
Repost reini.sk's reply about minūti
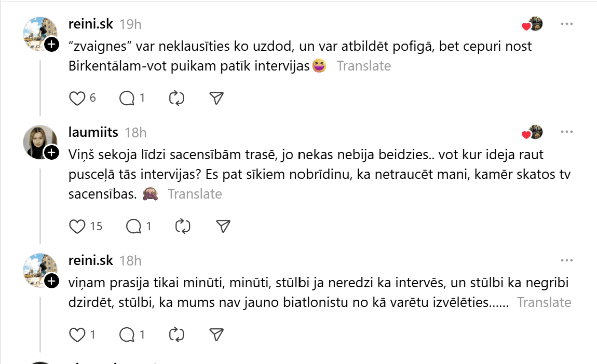pos(177,335)
